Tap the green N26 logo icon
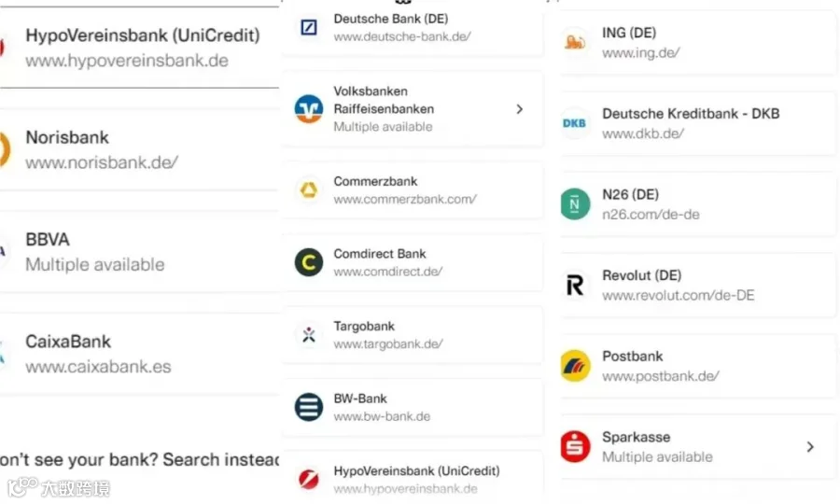Screen dimensions: 840x504 575,204
